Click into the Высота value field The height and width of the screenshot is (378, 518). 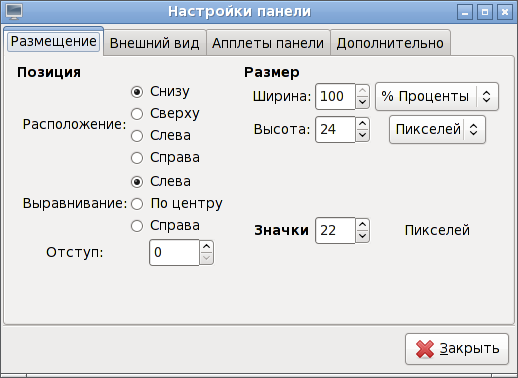[335, 130]
